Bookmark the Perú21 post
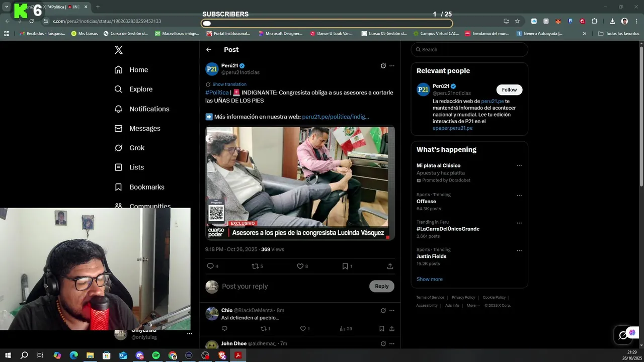This screenshot has height=362, width=644. pos(345,266)
